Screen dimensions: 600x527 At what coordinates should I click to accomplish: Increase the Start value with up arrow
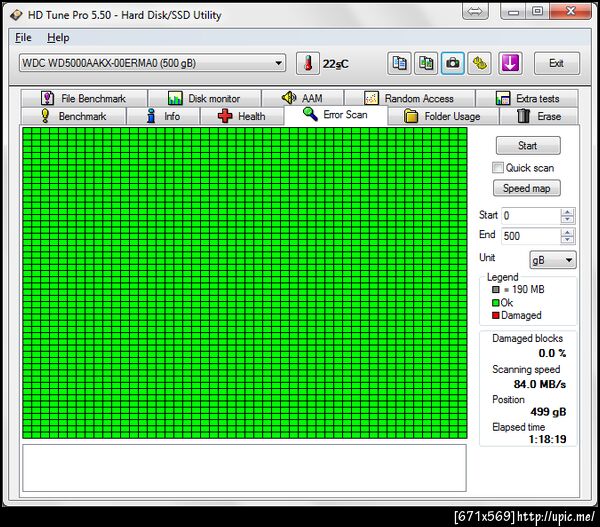[x=567, y=212]
